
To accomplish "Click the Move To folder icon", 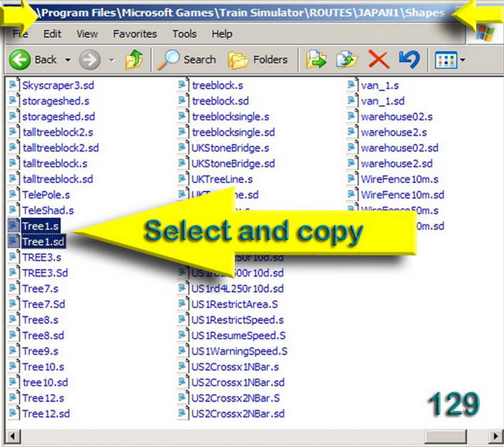I will point(316,59).
